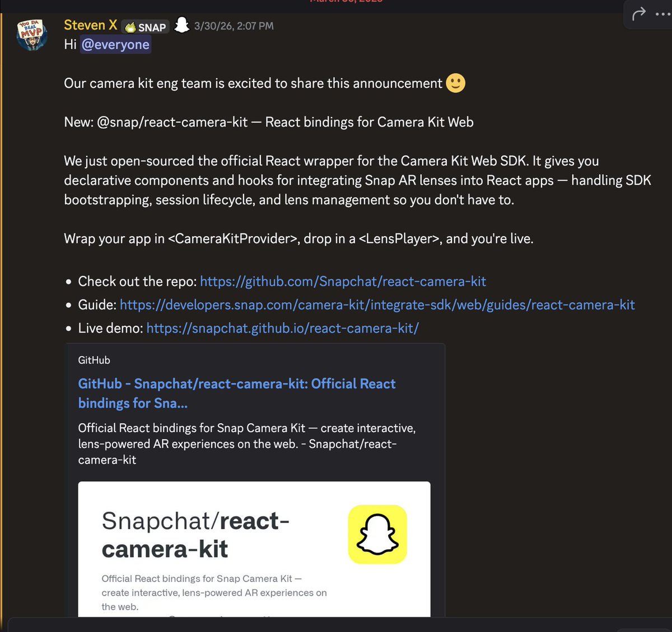Click the smiley emoji after the announcement sentence

[x=456, y=83]
